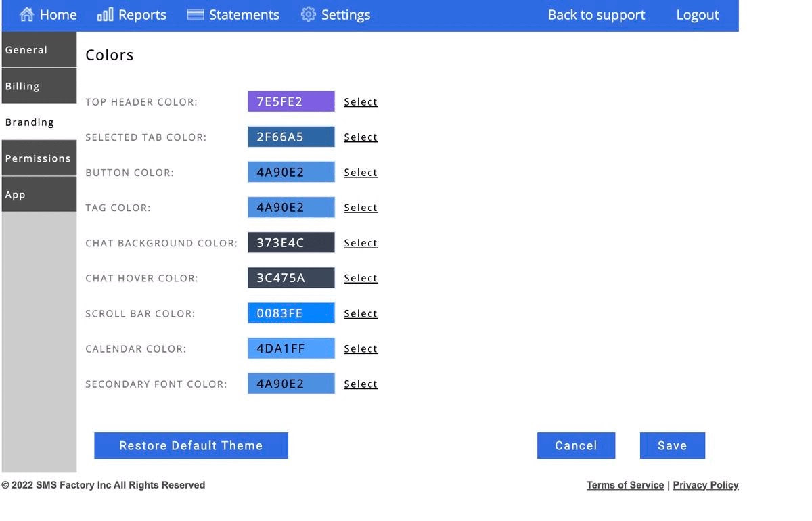Viewport: 812px width, 521px height.
Task: Open the Home menu item
Action: pyautogui.click(x=48, y=14)
